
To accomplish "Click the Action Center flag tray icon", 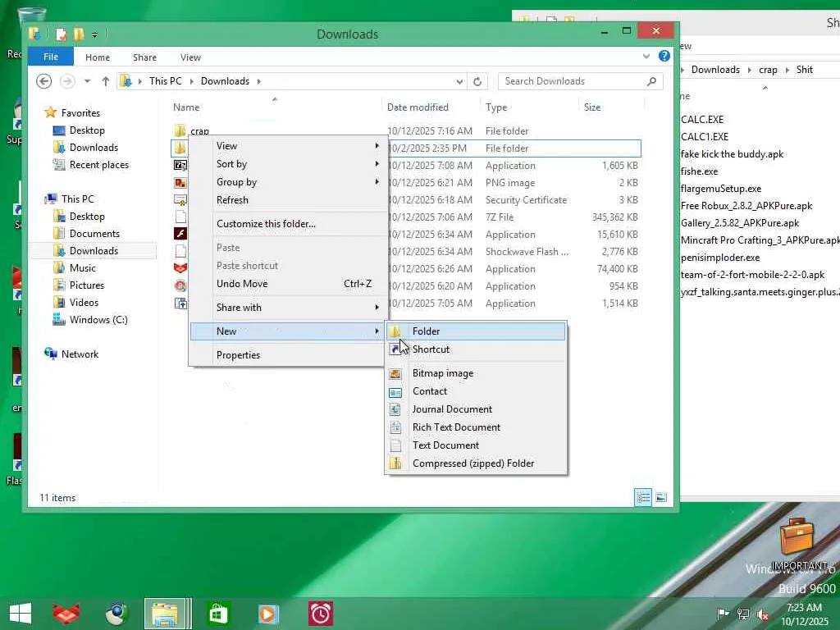I will click(724, 614).
